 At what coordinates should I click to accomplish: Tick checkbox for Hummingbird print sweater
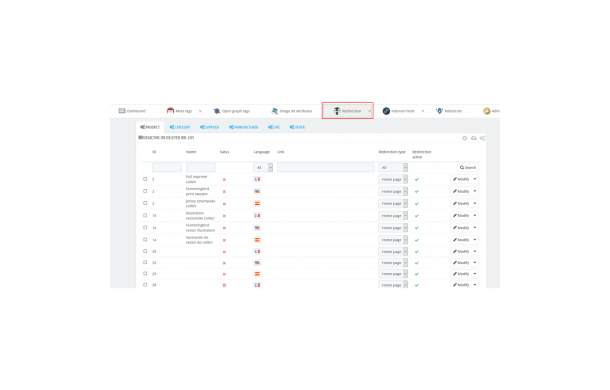(x=145, y=191)
